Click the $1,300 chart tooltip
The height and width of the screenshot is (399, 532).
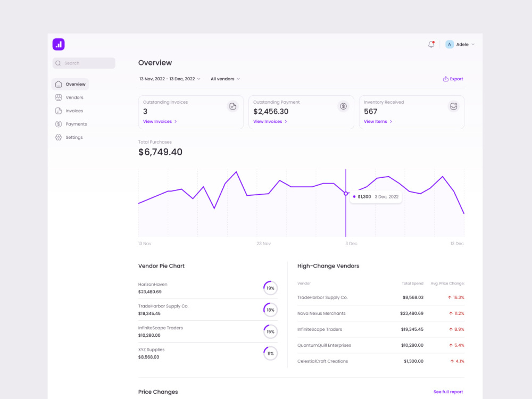tap(376, 197)
